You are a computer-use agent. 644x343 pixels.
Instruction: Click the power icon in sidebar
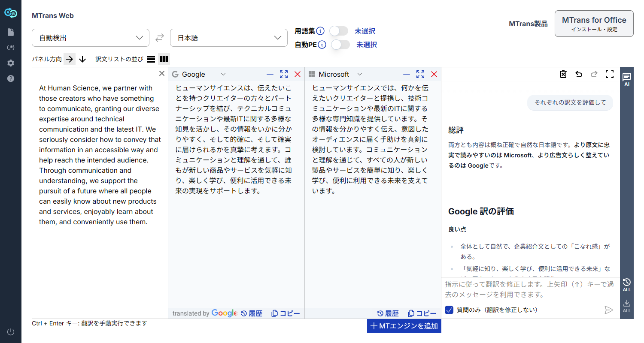(x=11, y=331)
